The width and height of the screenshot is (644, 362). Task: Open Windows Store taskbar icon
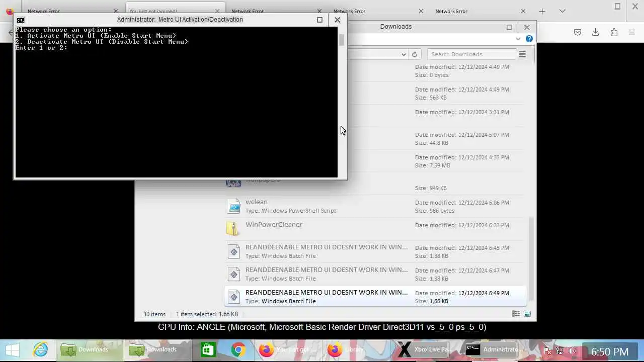208,350
